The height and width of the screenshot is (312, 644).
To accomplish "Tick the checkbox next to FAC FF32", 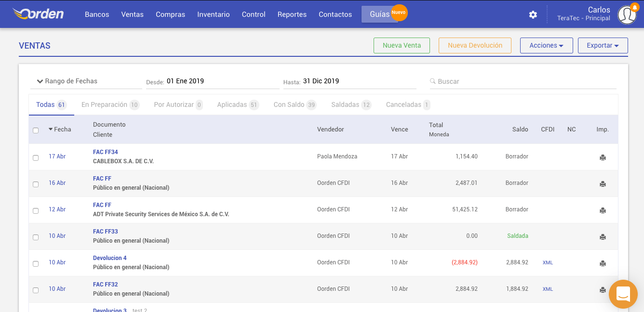I will pyautogui.click(x=36, y=290).
